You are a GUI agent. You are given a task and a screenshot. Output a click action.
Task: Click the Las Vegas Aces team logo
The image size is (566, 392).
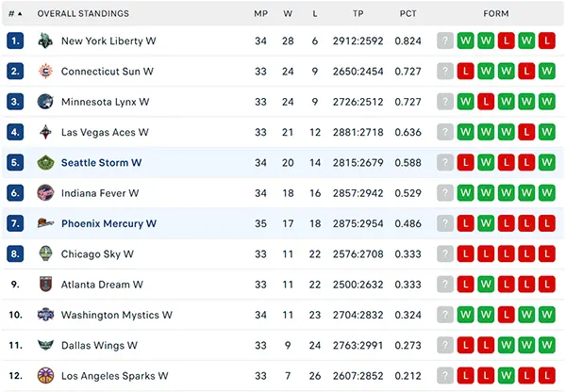pos(45,132)
